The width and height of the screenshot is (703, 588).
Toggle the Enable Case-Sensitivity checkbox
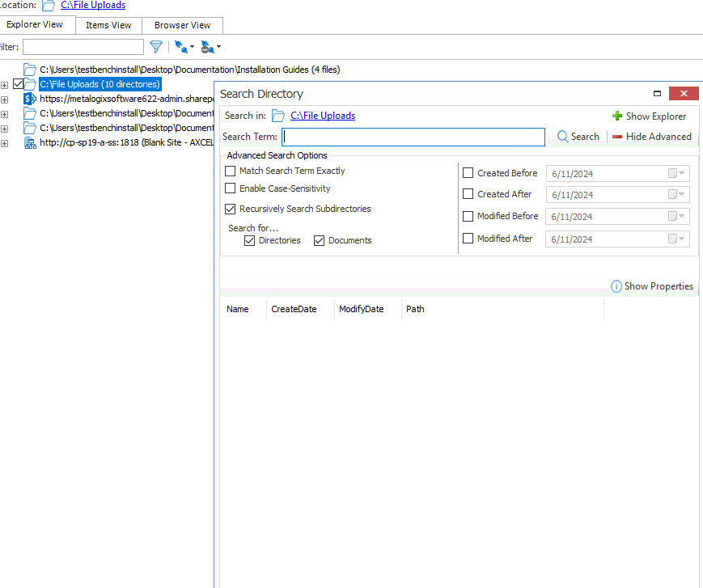coord(231,188)
